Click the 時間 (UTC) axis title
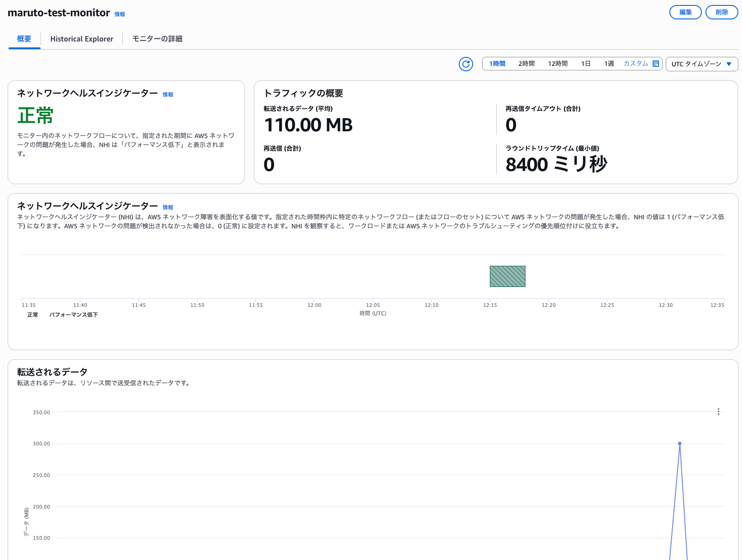Image resolution: width=742 pixels, height=560 pixels. pos(373,313)
